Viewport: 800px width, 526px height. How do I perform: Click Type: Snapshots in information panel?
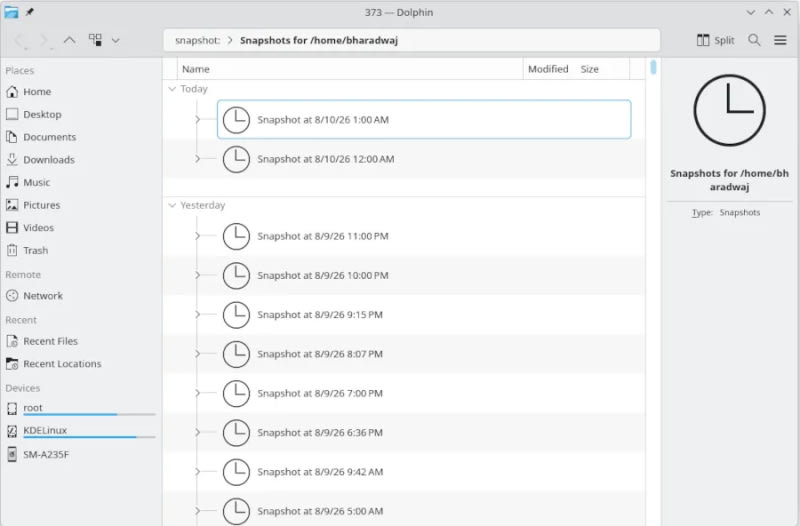point(726,212)
